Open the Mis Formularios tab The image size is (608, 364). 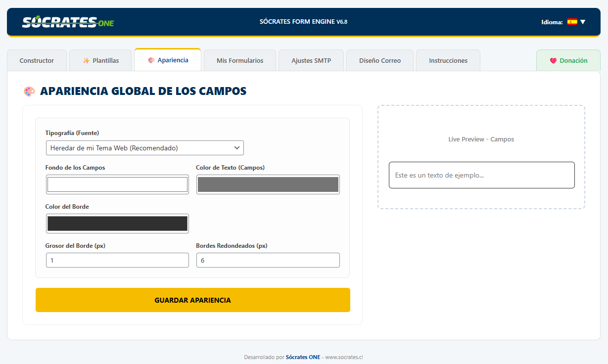point(240,60)
